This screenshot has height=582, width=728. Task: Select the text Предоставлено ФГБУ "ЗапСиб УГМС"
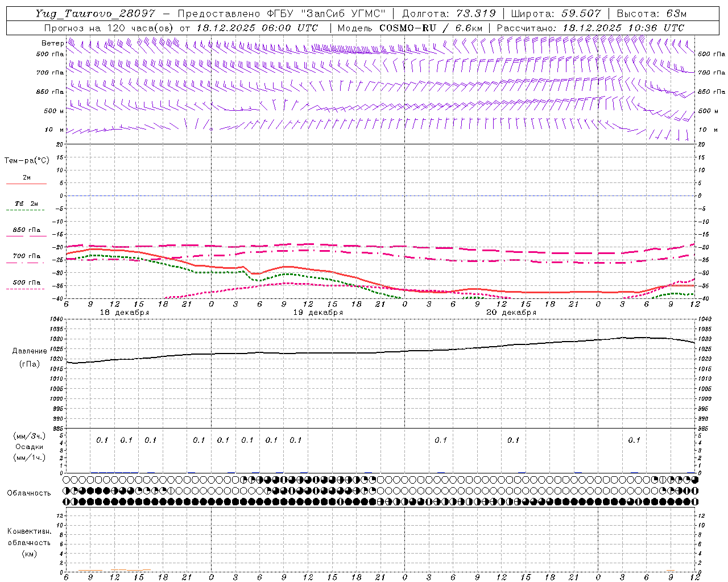click(282, 14)
